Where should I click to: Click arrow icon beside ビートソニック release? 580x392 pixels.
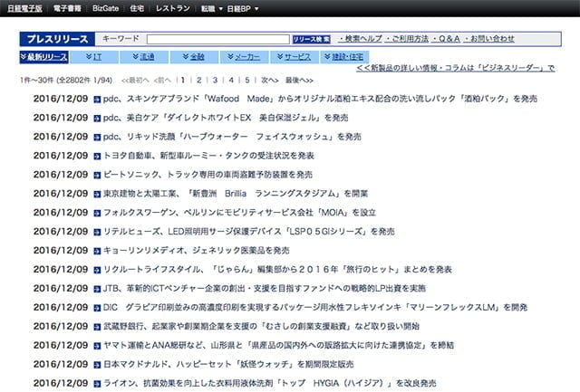tap(97, 175)
